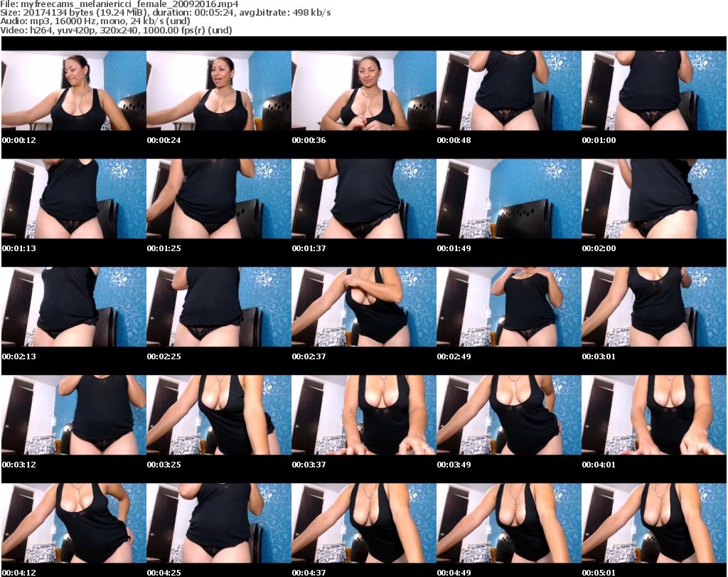Select the thumbnail frame at 00:04:01
The image size is (728, 577).
pyautogui.click(x=654, y=415)
